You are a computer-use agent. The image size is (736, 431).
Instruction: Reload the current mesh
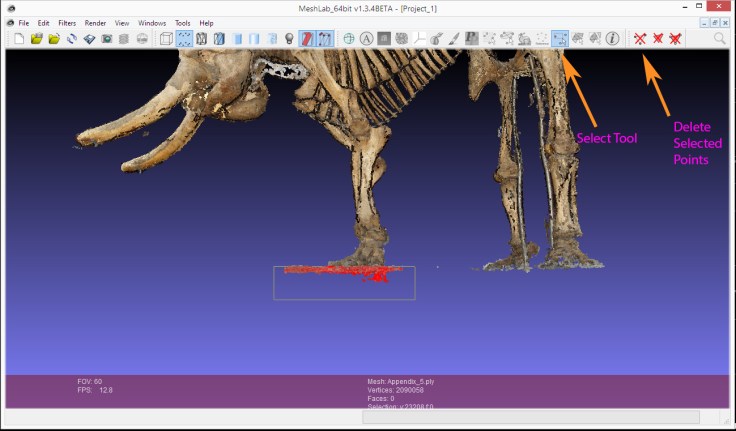tap(72, 39)
